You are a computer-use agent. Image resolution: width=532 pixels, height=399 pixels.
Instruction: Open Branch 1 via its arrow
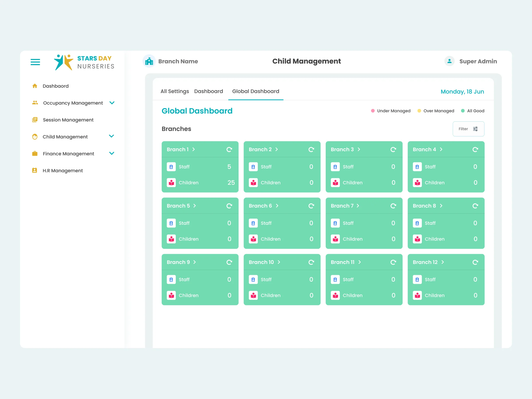194,149
